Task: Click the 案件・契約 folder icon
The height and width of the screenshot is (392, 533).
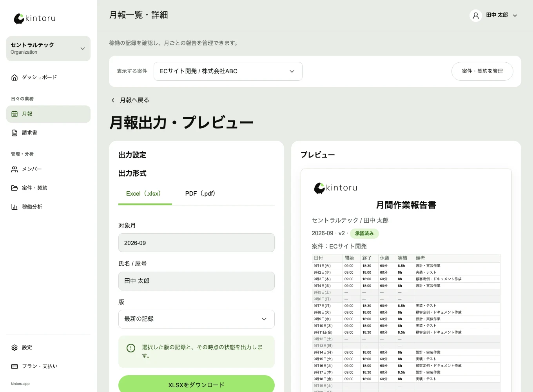Action: [15, 188]
